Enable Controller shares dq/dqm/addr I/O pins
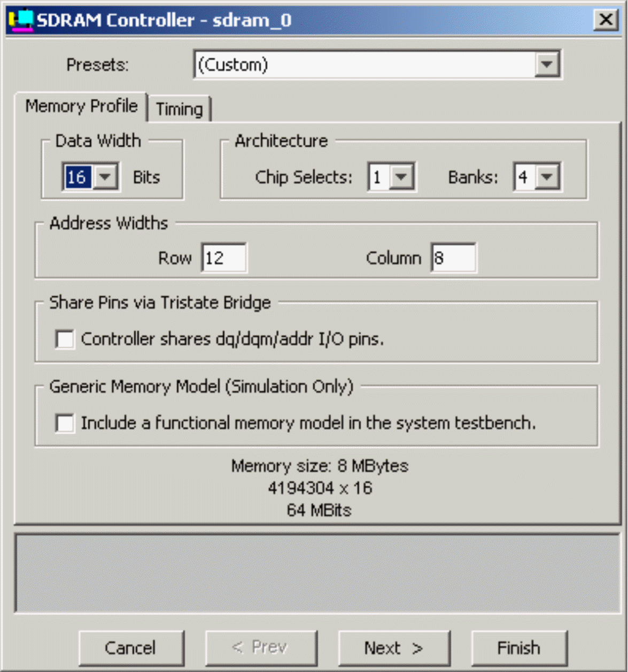 pos(65,339)
